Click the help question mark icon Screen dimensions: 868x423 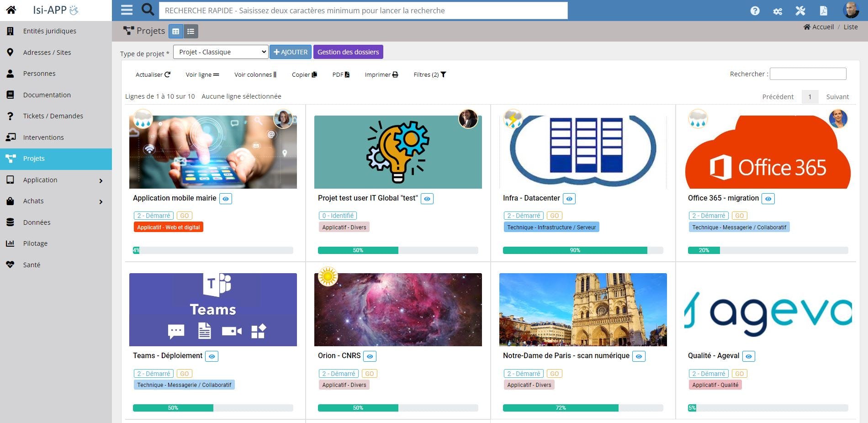[x=754, y=10]
